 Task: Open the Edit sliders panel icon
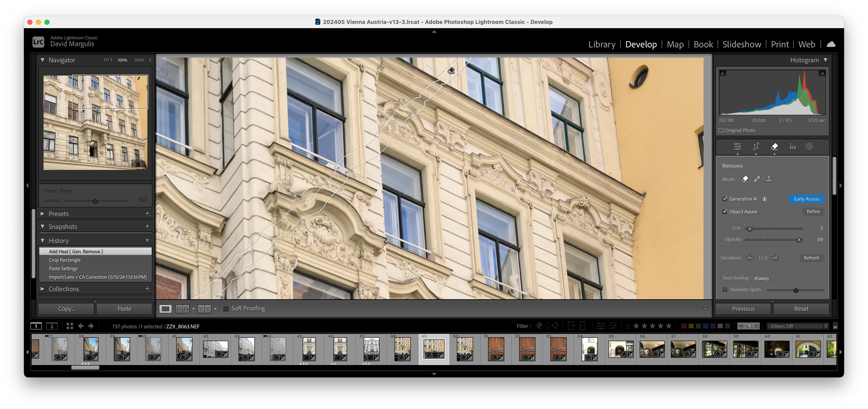click(x=737, y=147)
